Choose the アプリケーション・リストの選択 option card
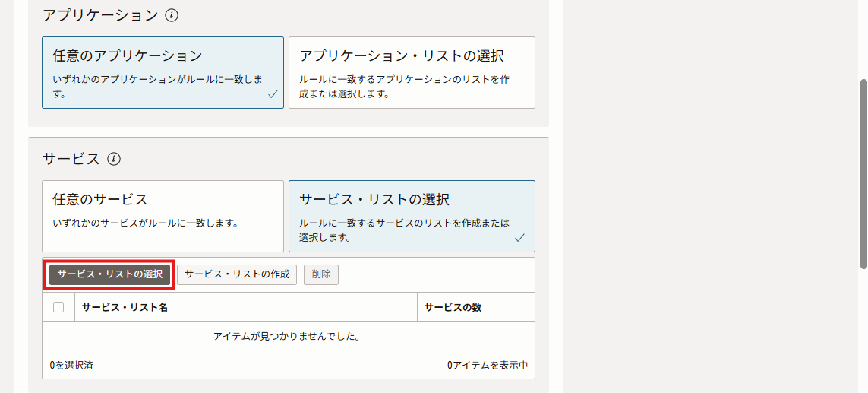 point(412,72)
